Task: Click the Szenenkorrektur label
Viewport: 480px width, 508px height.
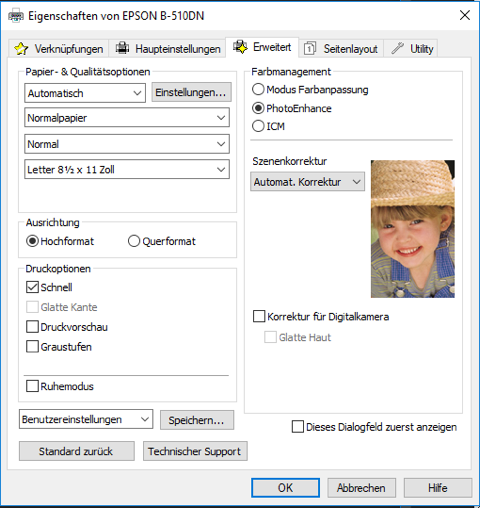Action: tap(289, 161)
